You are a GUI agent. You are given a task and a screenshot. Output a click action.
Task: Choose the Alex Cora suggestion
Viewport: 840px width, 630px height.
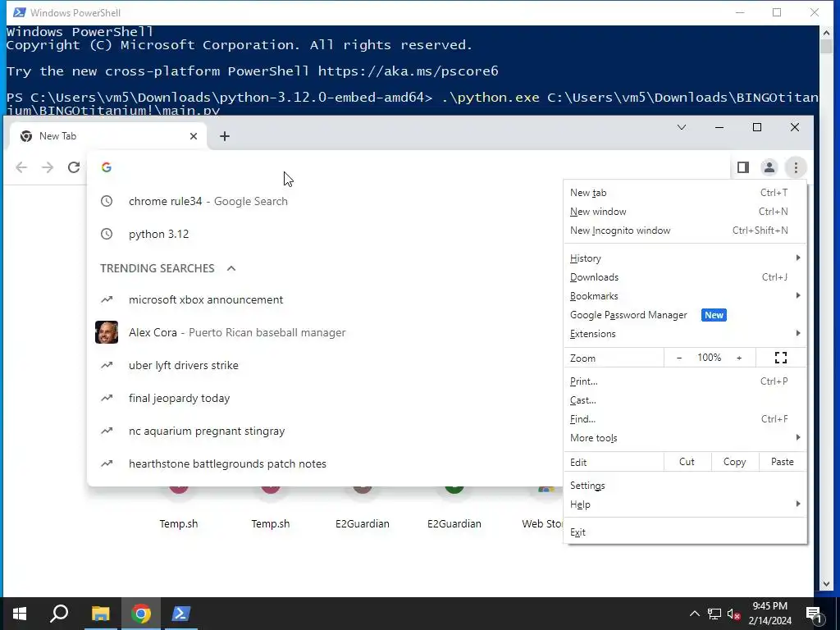click(325, 332)
